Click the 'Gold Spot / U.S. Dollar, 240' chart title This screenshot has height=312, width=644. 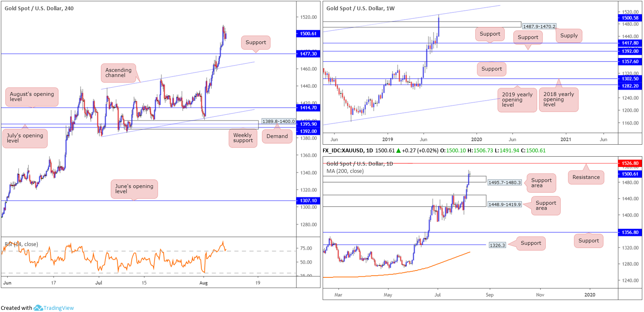[39, 8]
